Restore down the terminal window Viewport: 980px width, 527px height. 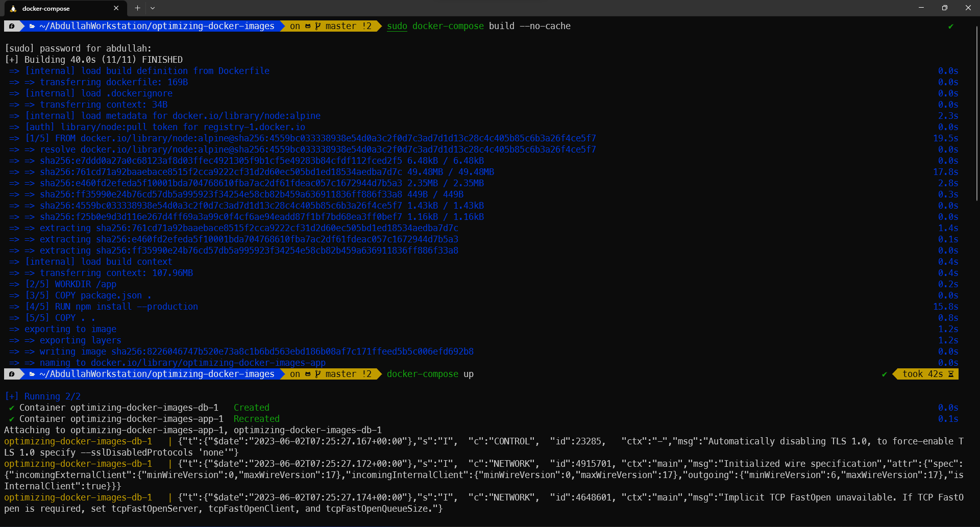(x=944, y=8)
